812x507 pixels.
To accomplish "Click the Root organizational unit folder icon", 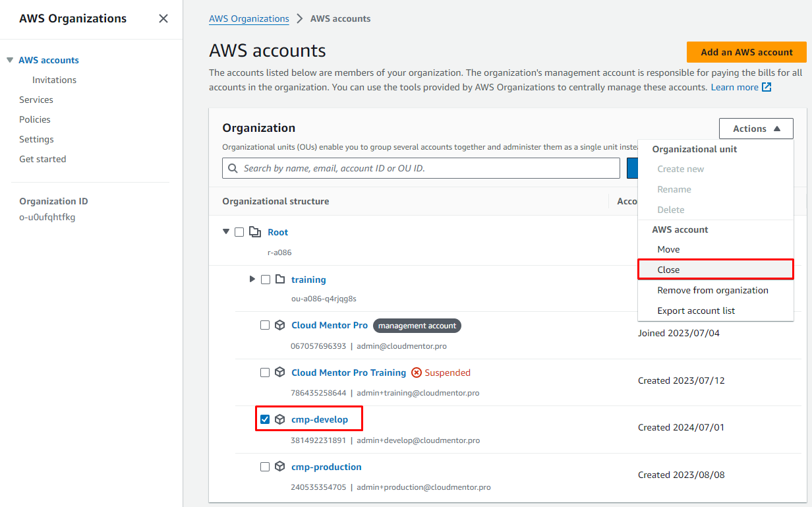I will point(255,232).
